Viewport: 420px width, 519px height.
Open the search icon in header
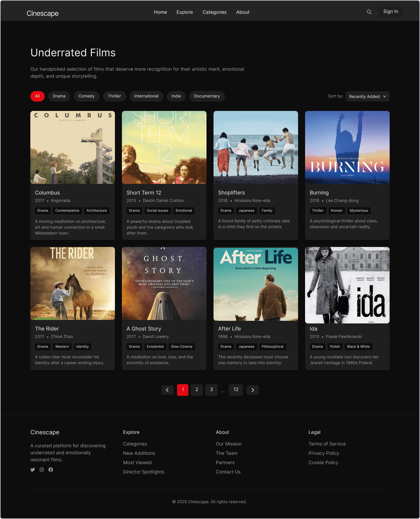pos(369,12)
